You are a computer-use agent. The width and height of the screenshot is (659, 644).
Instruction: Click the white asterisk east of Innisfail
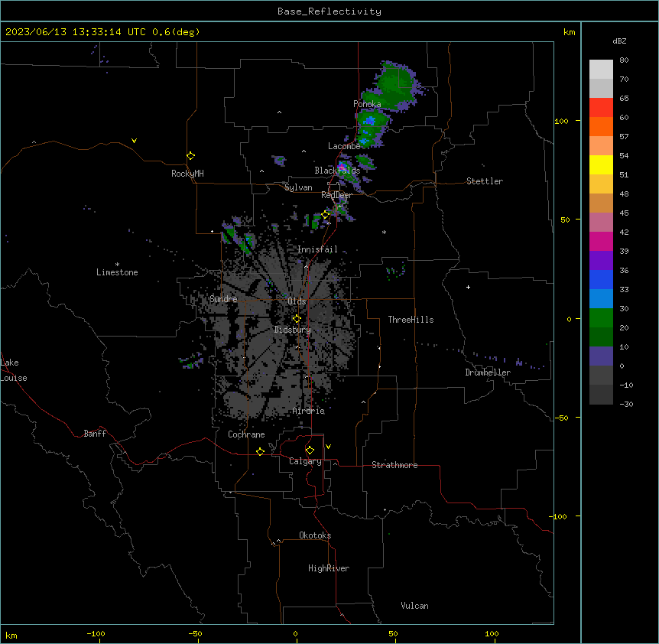click(384, 232)
